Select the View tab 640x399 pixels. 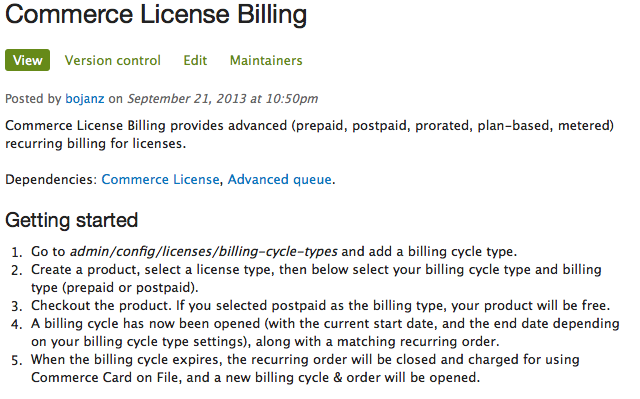[27, 60]
